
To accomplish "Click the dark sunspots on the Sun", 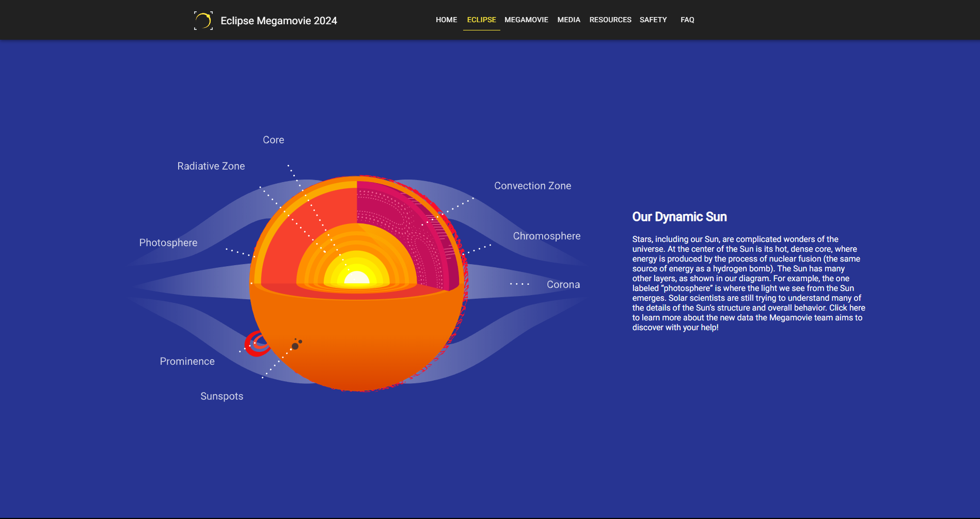I will (296, 345).
